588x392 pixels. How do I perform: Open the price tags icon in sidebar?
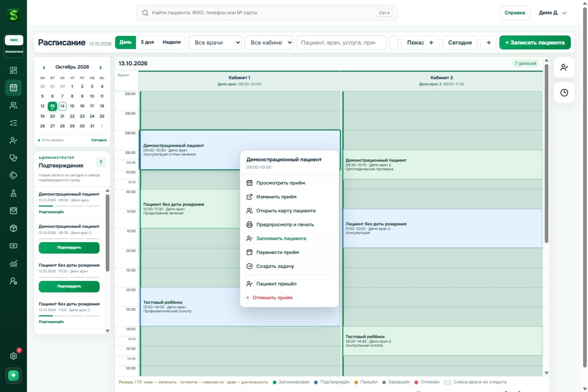[14, 175]
